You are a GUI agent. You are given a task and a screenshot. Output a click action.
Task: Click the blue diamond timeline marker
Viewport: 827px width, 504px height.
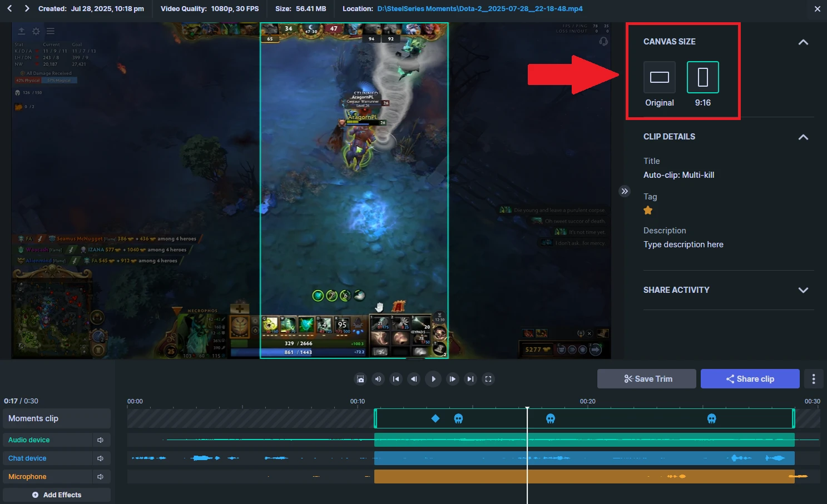click(x=435, y=418)
